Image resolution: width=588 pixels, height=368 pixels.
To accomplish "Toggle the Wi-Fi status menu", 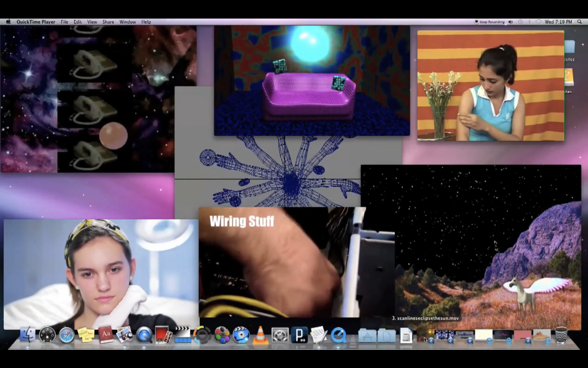I will 538,22.
